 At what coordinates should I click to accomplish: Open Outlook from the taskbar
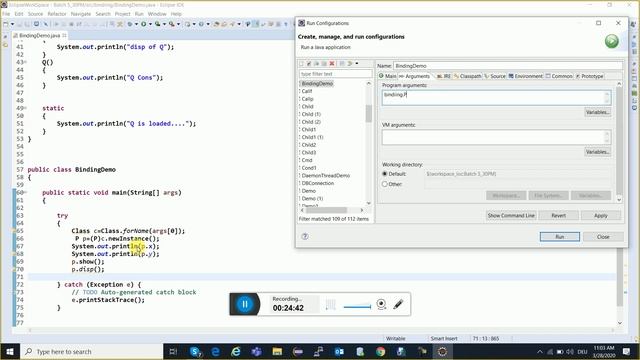tap(339, 351)
